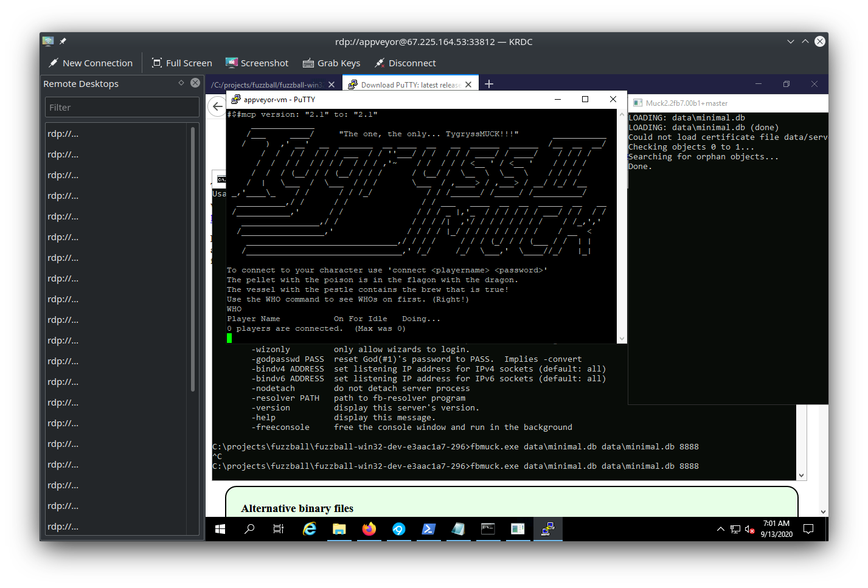Show hidden tray icons with the chevron
Image resolution: width=868 pixels, height=588 pixels.
tap(721, 529)
